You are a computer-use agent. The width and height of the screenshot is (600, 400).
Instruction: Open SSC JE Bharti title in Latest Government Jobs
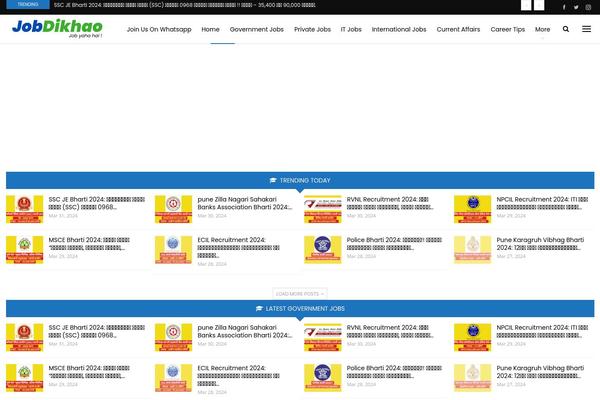point(96,331)
